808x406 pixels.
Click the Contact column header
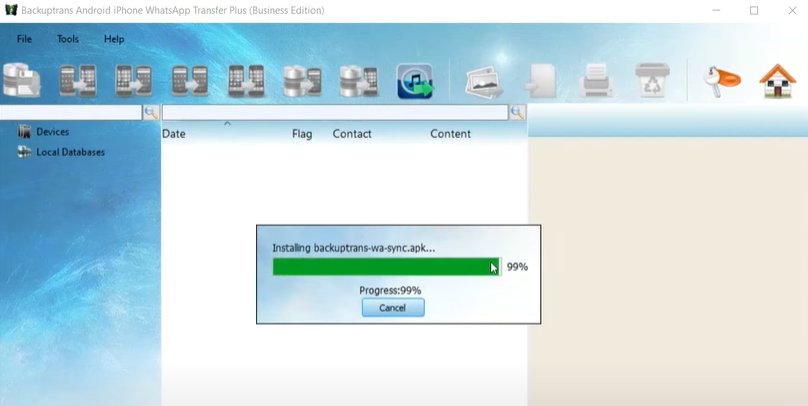click(352, 134)
